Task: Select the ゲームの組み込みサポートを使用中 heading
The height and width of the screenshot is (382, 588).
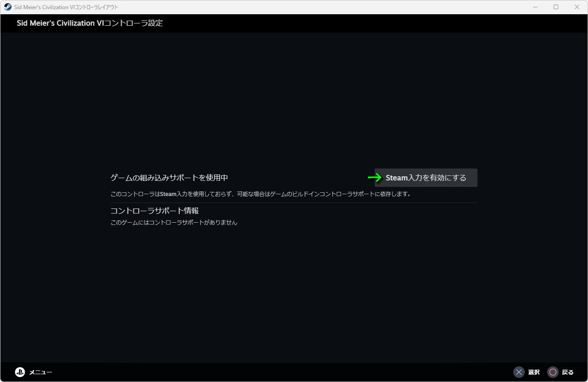Action: [169, 178]
